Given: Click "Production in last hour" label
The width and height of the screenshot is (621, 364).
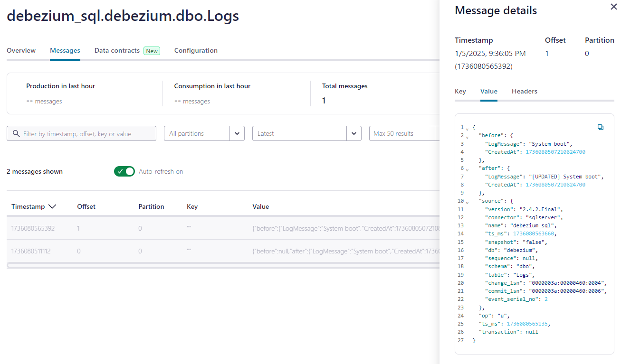Looking at the screenshot, I should [61, 86].
